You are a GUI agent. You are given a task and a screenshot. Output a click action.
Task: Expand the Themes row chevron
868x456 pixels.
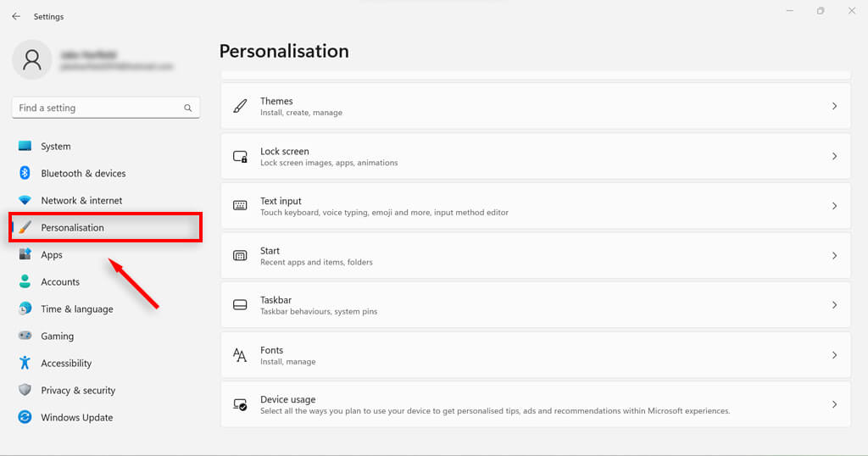834,107
